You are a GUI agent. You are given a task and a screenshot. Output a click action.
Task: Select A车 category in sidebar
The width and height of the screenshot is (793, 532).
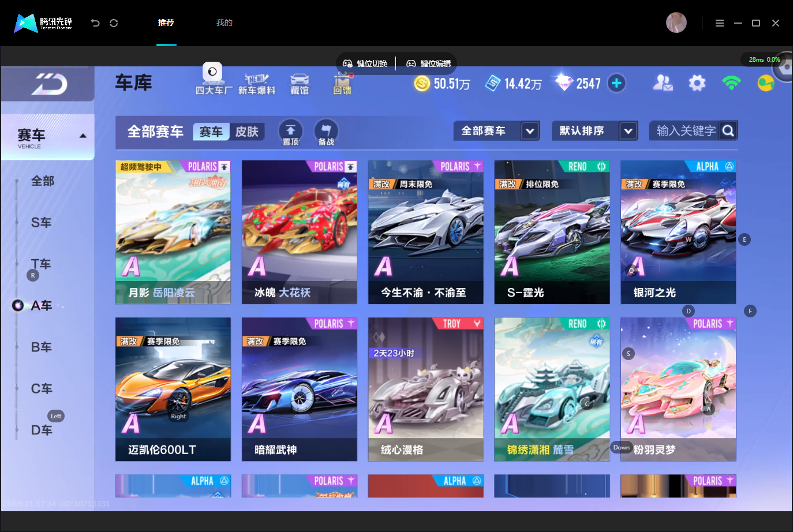(x=42, y=306)
